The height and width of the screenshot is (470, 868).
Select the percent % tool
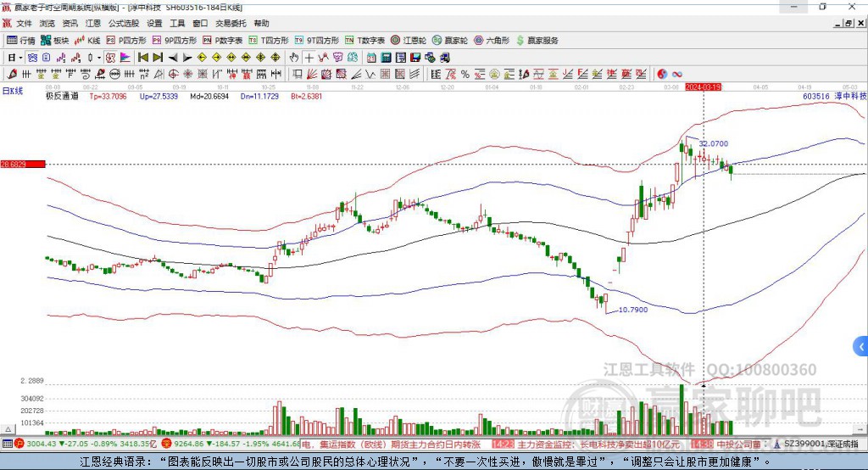[465, 74]
